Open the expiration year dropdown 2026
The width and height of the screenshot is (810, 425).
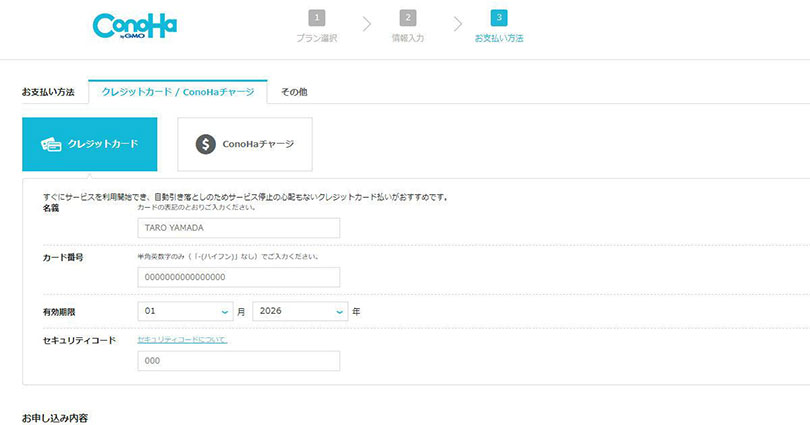pyautogui.click(x=300, y=311)
